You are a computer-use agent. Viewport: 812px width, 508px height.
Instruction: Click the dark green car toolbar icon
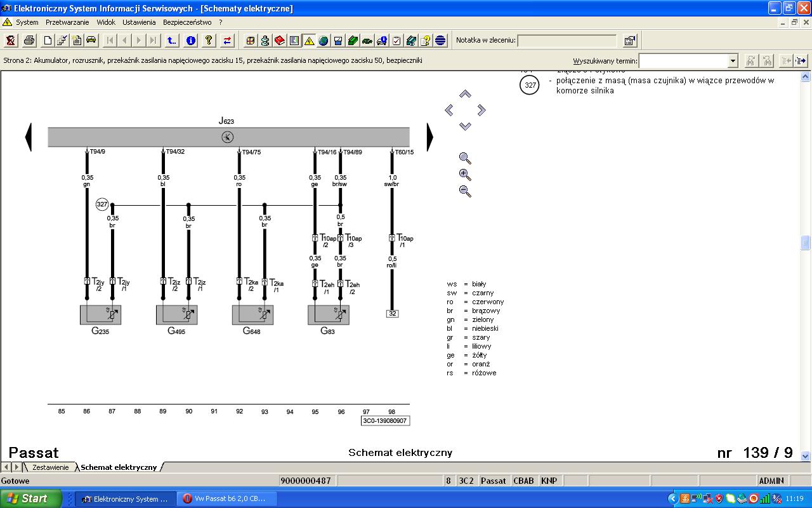[367, 41]
